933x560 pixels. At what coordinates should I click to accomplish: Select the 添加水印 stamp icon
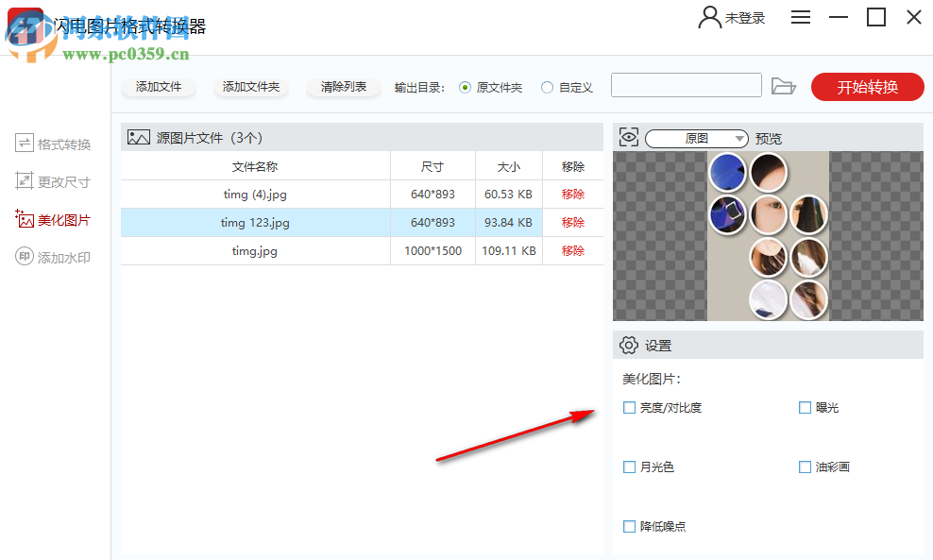pyautogui.click(x=25, y=257)
